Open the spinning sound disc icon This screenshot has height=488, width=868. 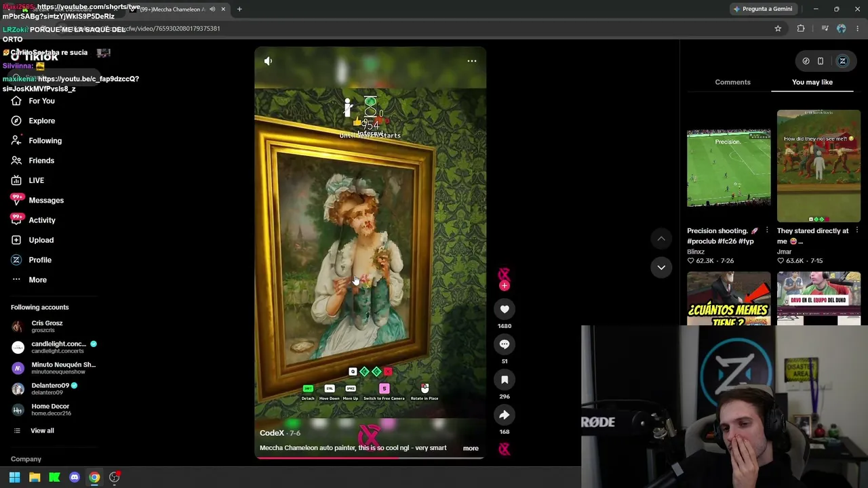(x=505, y=449)
